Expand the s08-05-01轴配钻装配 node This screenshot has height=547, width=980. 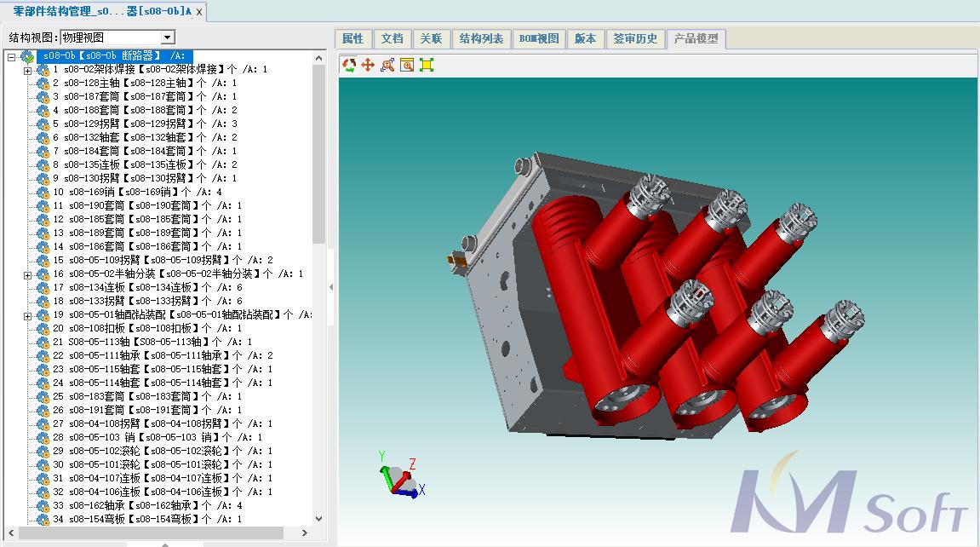point(27,315)
